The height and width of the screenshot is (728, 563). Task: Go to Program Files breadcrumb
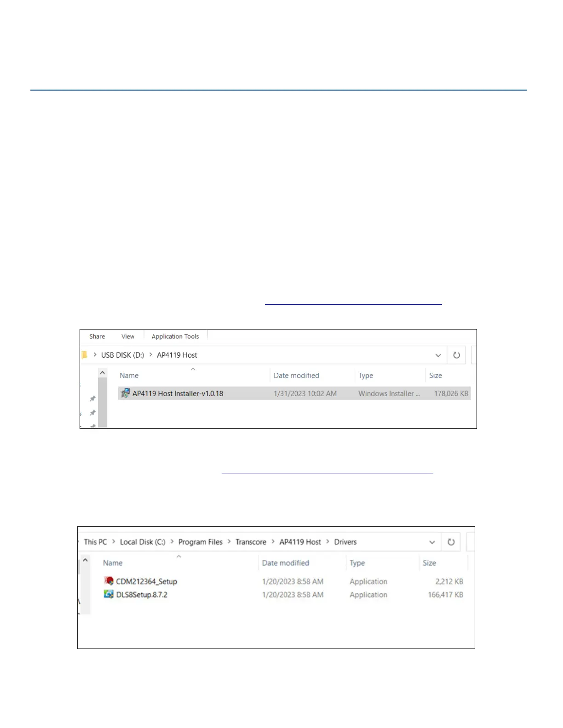coord(200,542)
